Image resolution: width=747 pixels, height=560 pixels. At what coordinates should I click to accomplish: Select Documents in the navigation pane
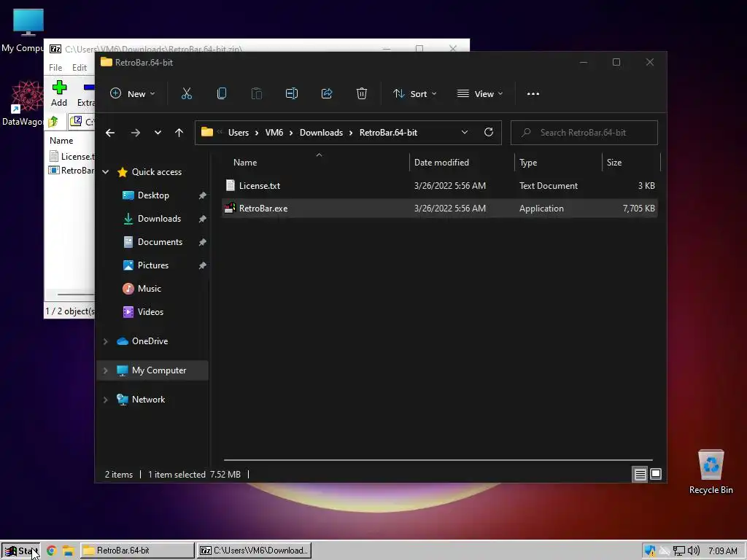pos(160,242)
